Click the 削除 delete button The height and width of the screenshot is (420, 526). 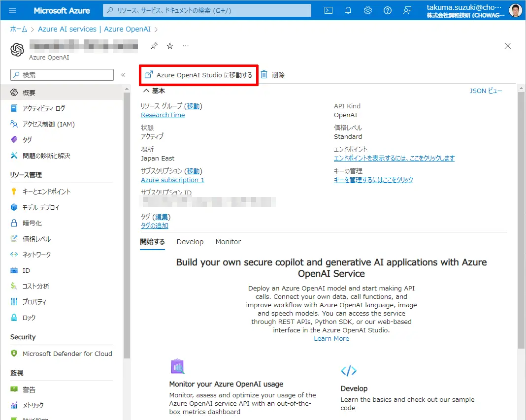[x=273, y=75]
